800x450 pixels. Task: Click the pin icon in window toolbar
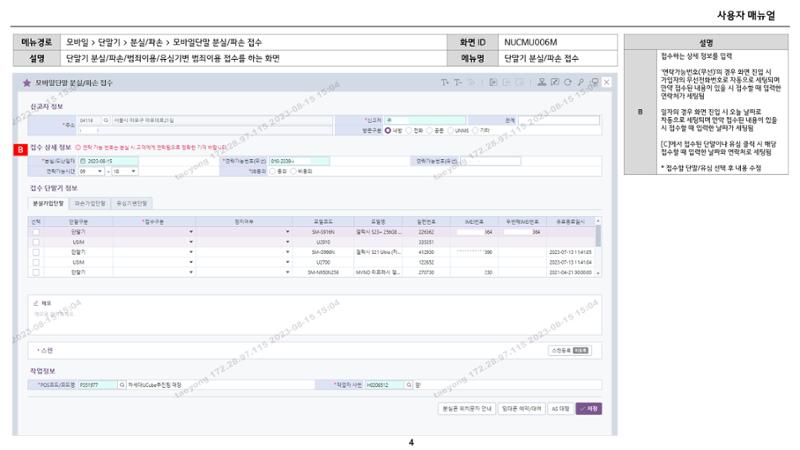coord(581,82)
